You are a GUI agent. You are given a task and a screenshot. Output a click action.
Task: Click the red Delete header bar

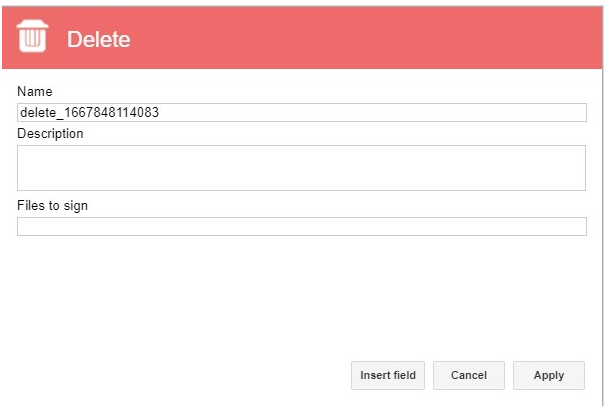coord(302,38)
